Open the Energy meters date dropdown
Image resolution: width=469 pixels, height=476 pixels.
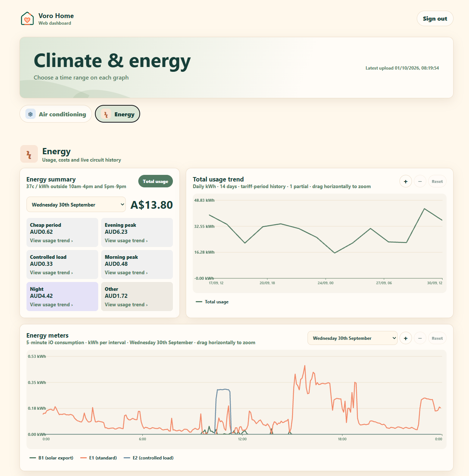352,338
